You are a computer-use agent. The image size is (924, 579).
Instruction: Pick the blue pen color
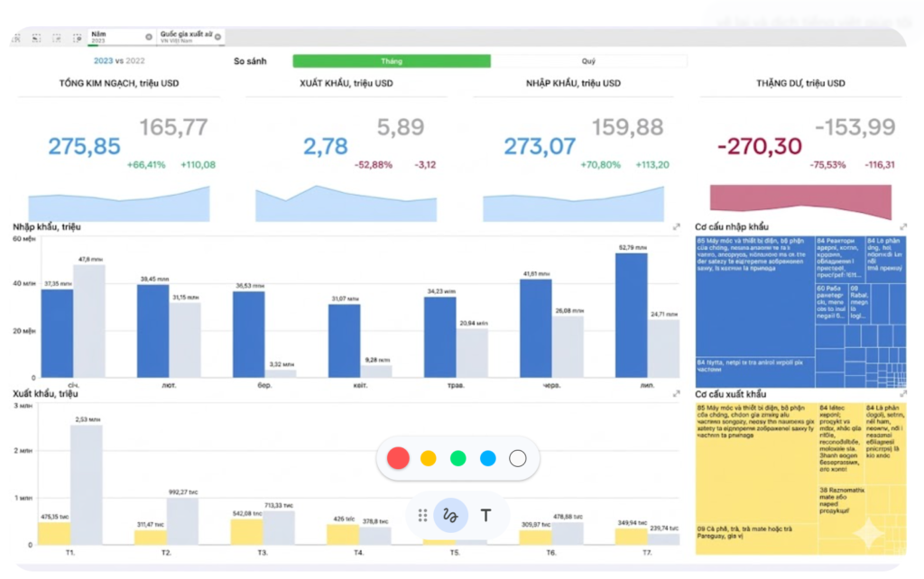pos(488,458)
